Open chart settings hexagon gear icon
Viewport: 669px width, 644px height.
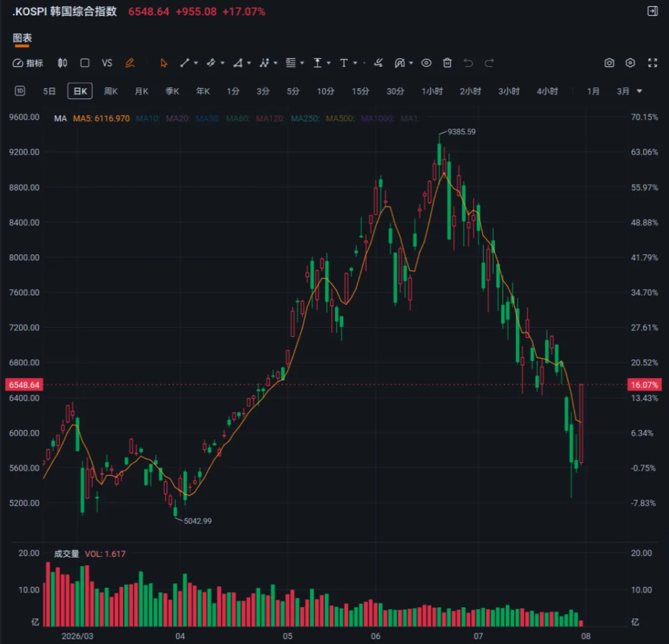pyautogui.click(x=630, y=63)
